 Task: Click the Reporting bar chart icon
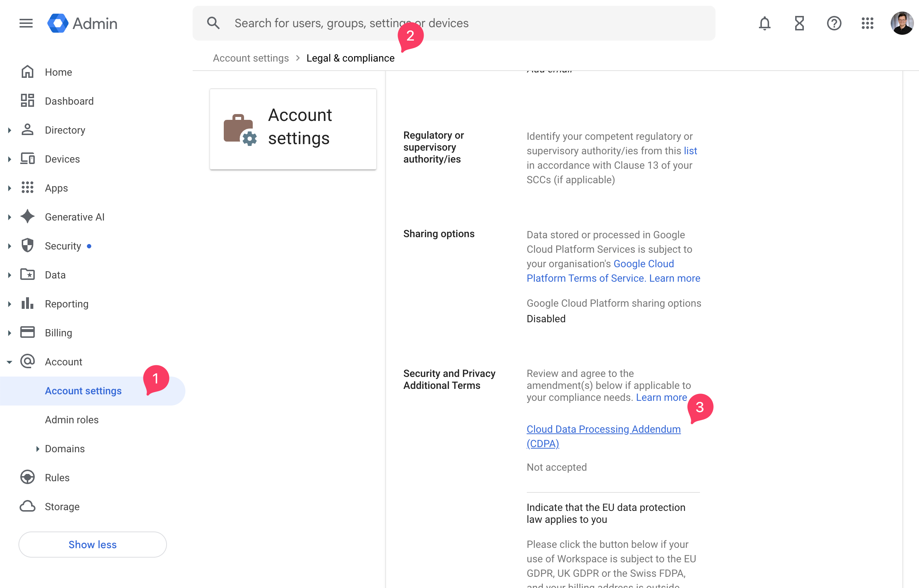28,303
